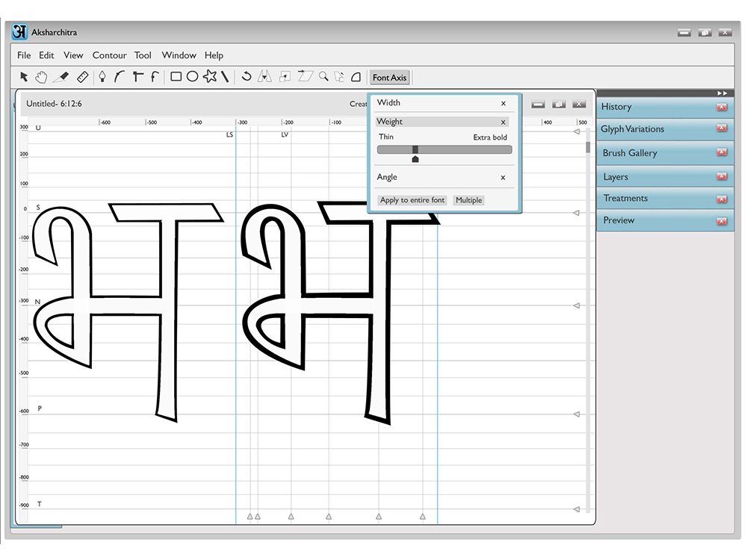Remove the Angle axis with its x
Screen dimensions: 747x560
point(503,178)
